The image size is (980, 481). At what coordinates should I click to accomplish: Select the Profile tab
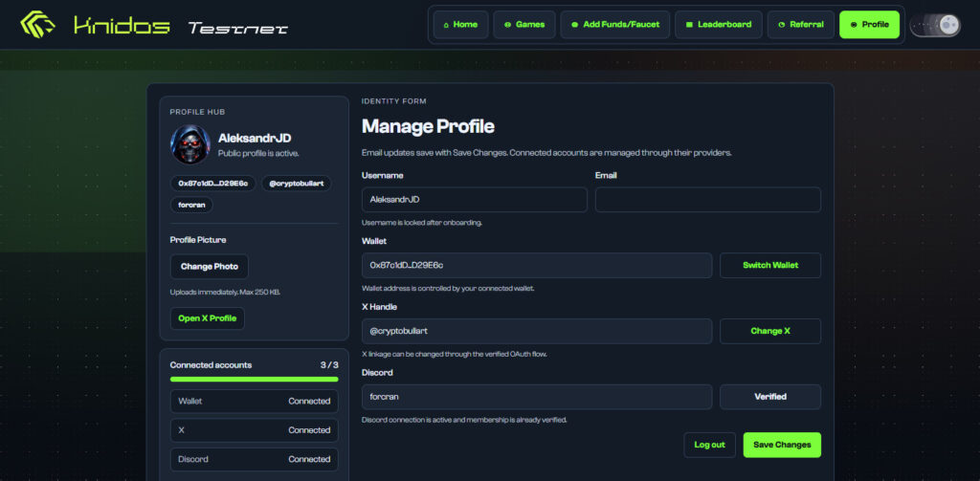(x=869, y=25)
